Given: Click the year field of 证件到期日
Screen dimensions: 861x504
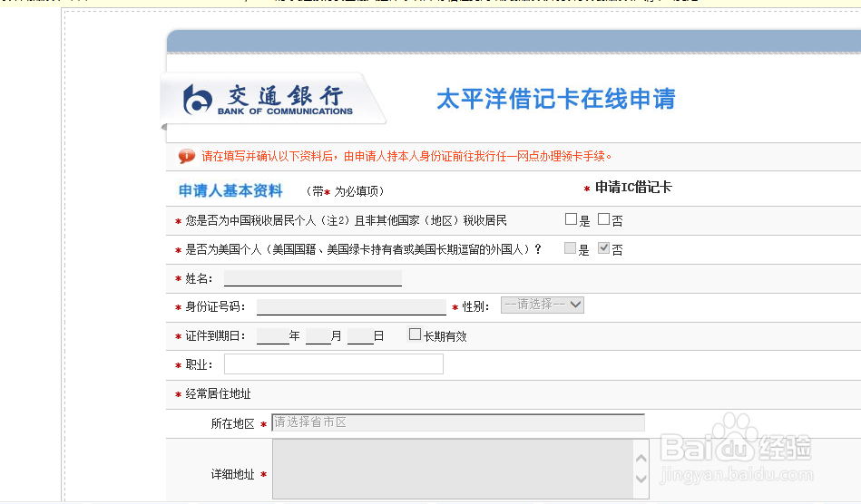Looking at the screenshot, I should tap(273, 335).
